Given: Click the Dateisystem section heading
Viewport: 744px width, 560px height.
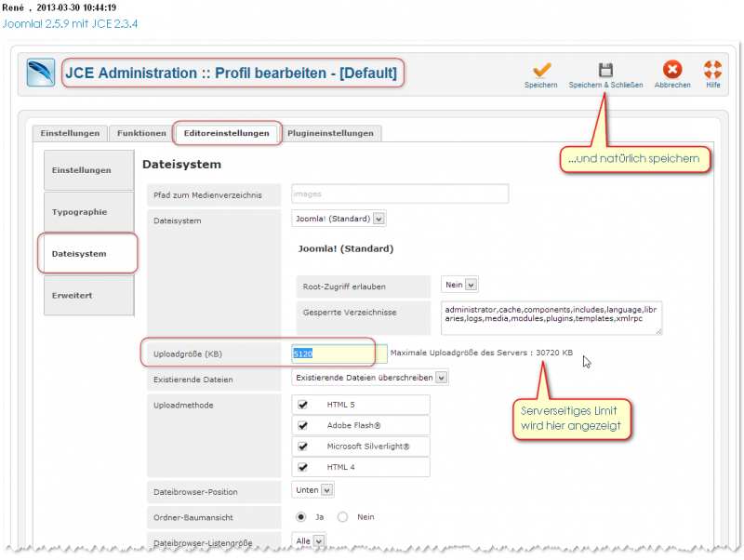Looking at the screenshot, I should coord(181,165).
